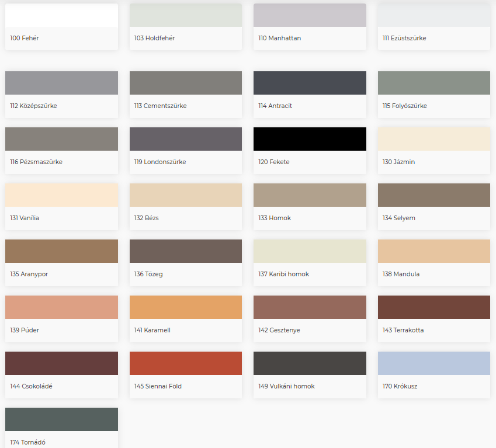
Task: Click the 112 Középszürke label text
Action: (x=33, y=106)
